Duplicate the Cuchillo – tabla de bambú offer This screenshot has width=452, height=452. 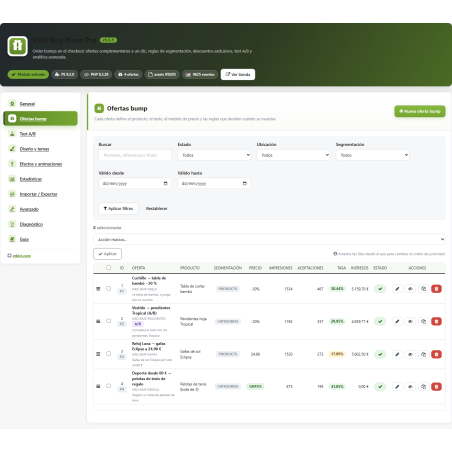pos(423,289)
